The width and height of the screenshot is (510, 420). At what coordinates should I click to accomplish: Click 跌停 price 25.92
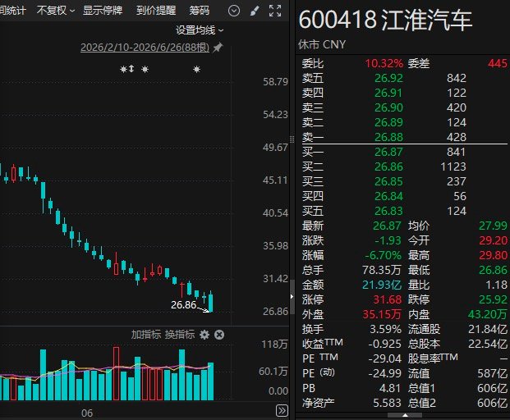click(493, 299)
